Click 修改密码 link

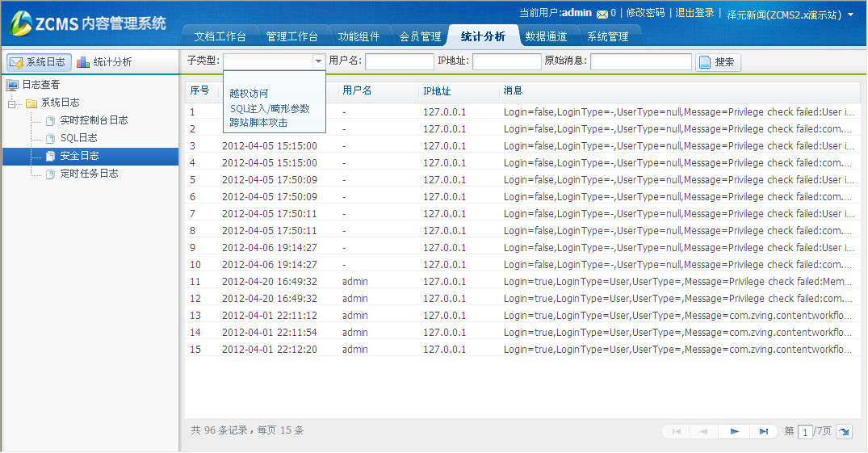click(645, 13)
